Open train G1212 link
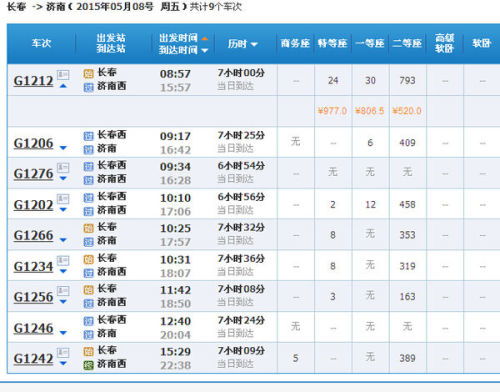500x392 pixels. [x=33, y=81]
